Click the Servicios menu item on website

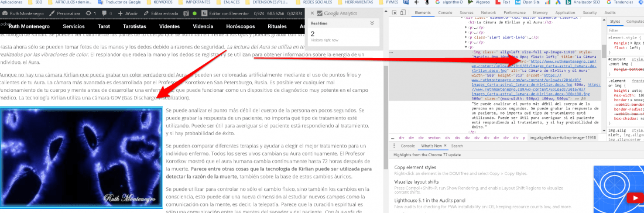tap(74, 26)
